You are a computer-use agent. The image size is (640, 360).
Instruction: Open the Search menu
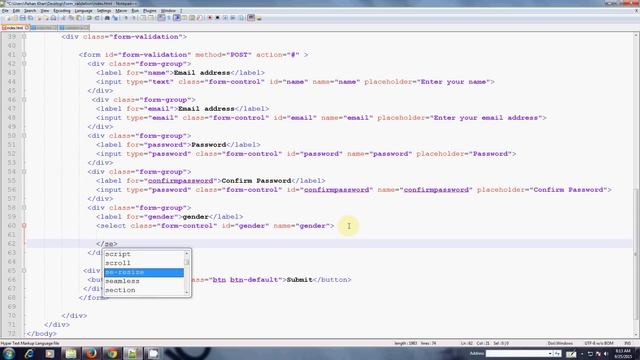[30, 11]
